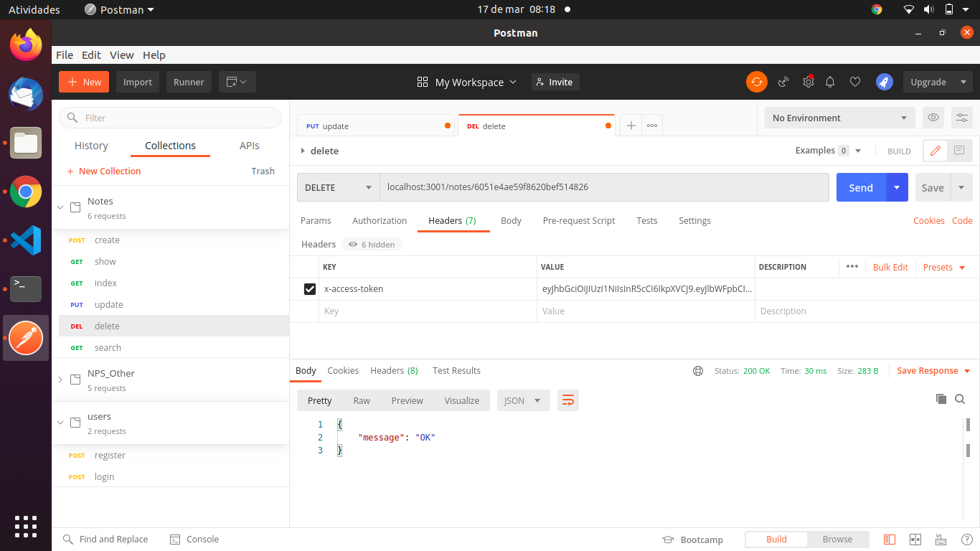This screenshot has height=551, width=980.
Task: Open the My Workspace dropdown
Action: tap(467, 82)
